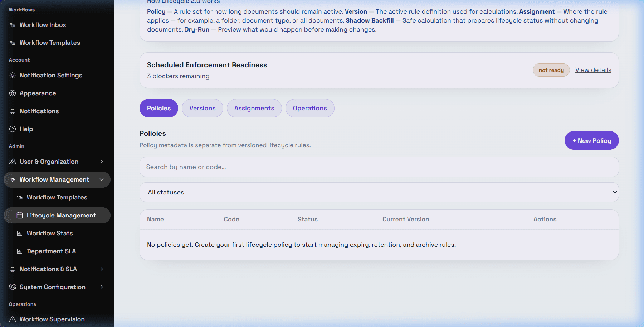The image size is (644, 327).
Task: Click the Notification Settings sun icon
Action: coord(13,75)
